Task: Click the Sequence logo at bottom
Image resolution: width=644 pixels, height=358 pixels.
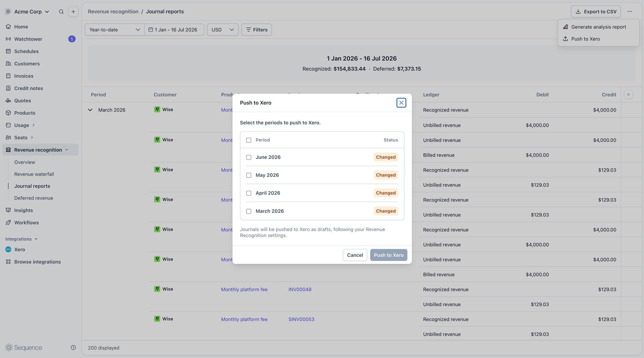Action: pyautogui.click(x=24, y=348)
